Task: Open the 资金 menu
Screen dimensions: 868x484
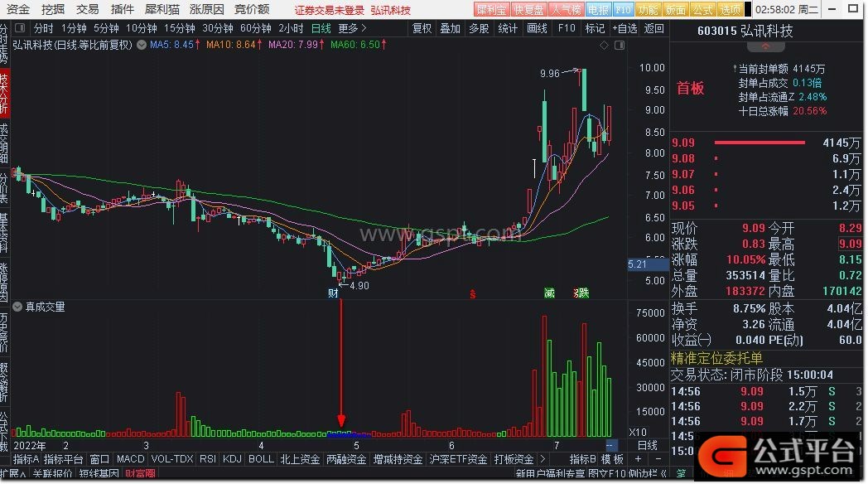Action: click(x=18, y=9)
